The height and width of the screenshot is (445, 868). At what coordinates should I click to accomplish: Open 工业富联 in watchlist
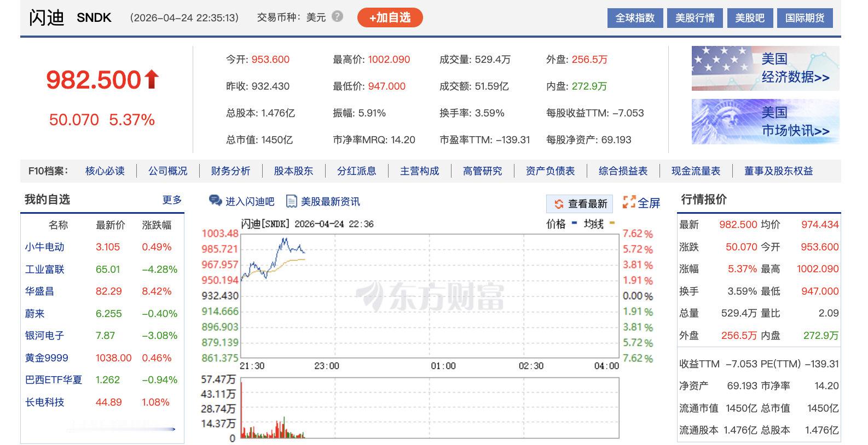tap(45, 270)
